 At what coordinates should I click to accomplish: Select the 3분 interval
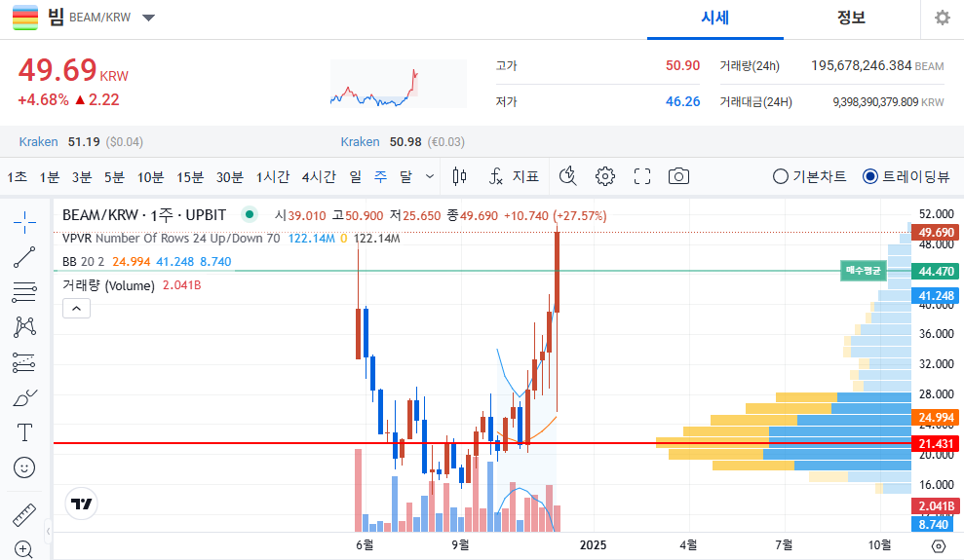tap(82, 177)
